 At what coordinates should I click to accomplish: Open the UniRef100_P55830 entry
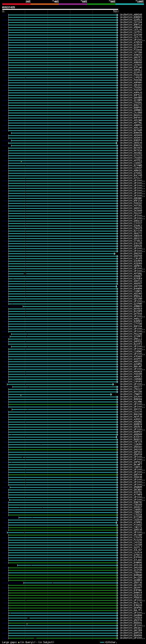131,598
